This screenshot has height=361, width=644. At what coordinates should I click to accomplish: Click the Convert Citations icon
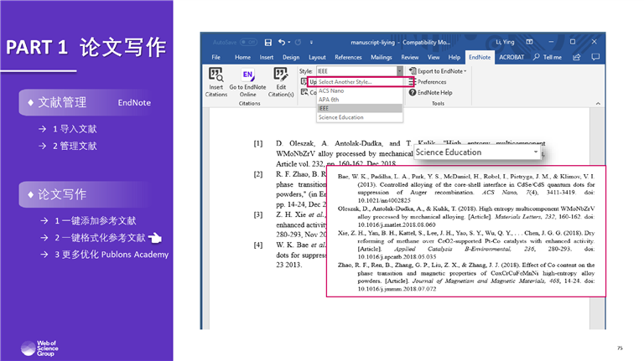coord(304,92)
